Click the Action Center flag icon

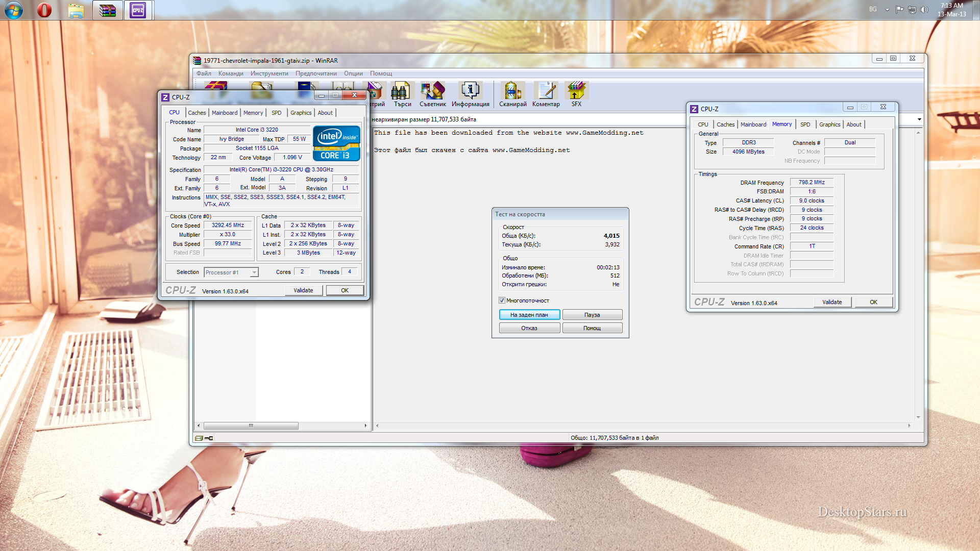coord(899,9)
